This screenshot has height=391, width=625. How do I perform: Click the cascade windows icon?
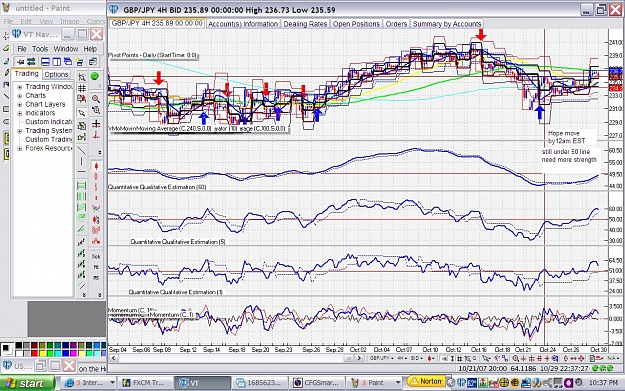[x=68, y=62]
